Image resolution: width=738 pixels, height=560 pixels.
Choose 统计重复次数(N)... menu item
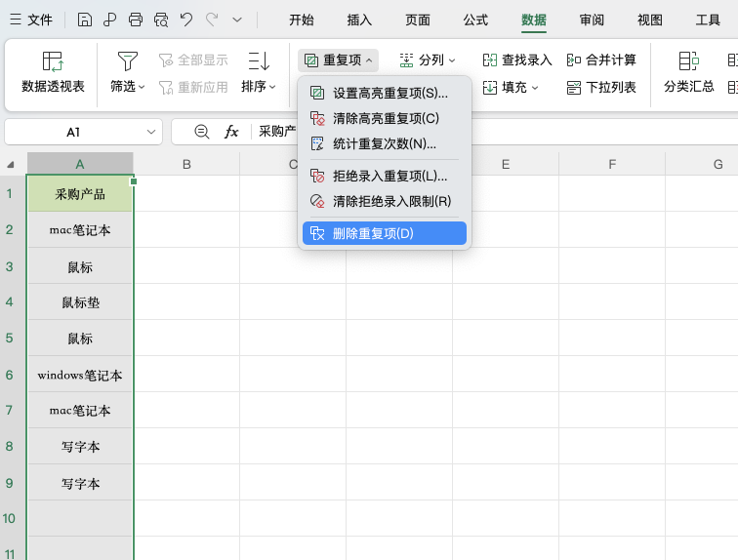coord(385,143)
